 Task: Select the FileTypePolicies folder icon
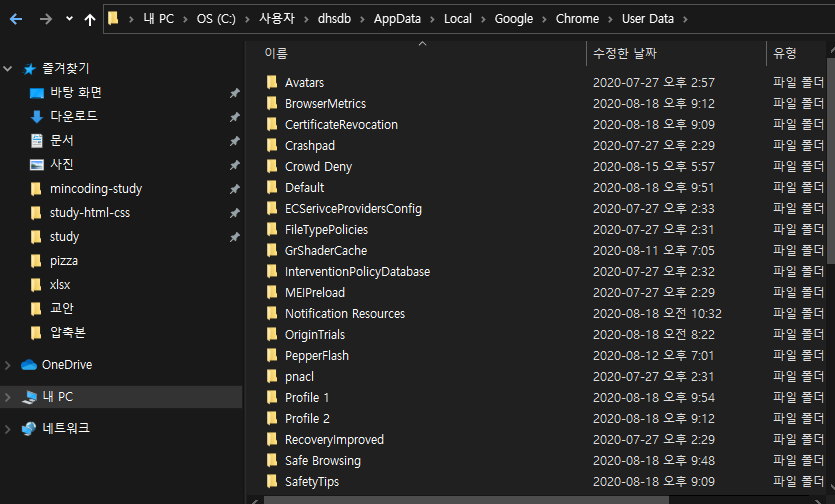pos(272,229)
